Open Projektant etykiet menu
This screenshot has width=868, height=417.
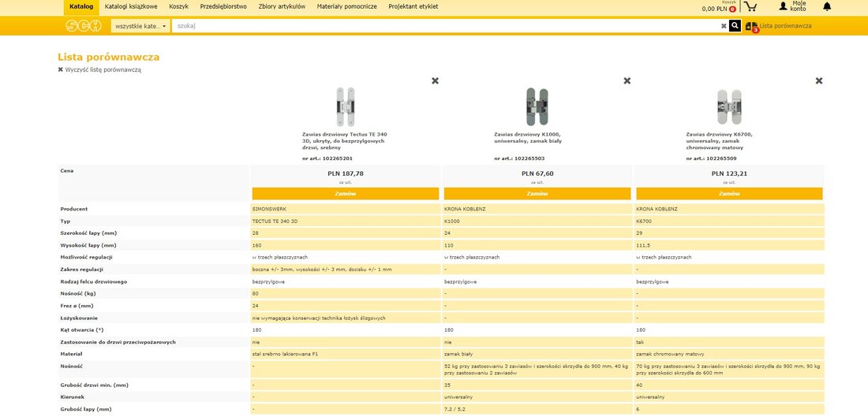[x=413, y=6]
